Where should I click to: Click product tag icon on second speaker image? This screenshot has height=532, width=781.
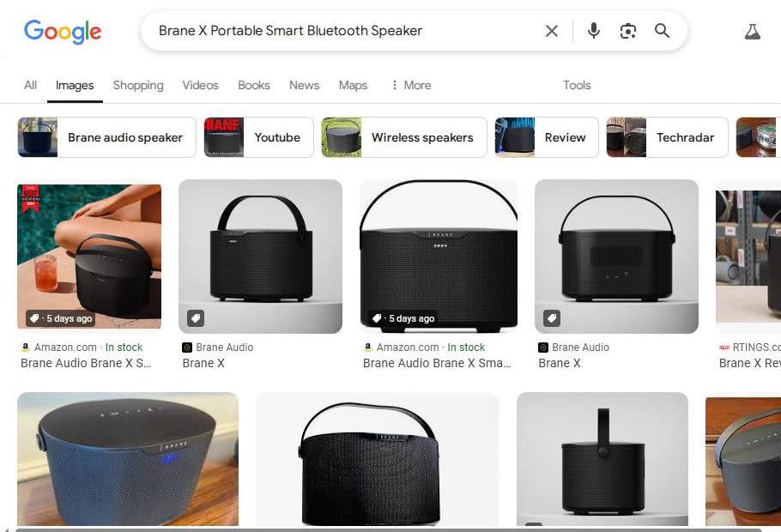pyautogui.click(x=196, y=318)
